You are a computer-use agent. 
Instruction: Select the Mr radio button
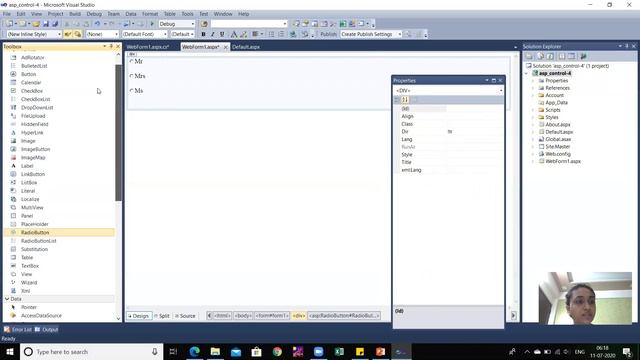[131, 61]
